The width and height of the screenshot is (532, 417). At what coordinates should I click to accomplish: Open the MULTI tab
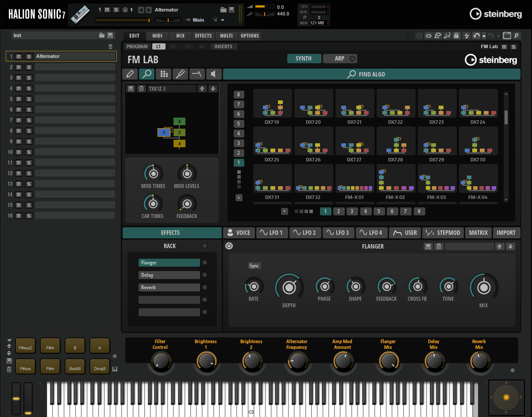tap(226, 36)
